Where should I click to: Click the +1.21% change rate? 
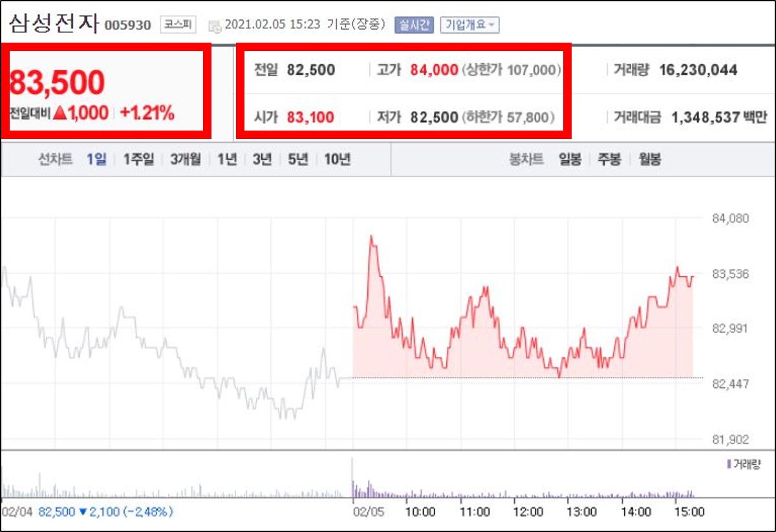(147, 114)
